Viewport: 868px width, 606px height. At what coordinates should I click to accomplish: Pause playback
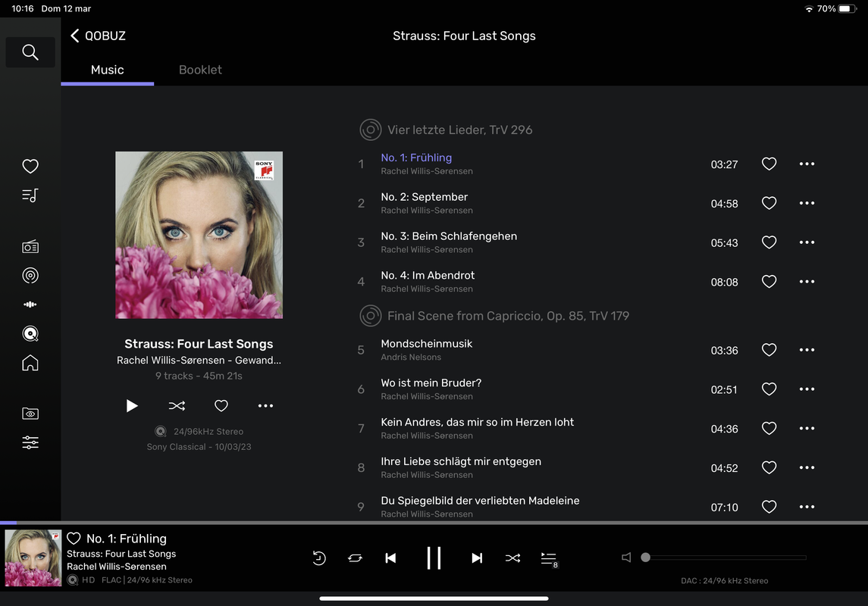click(x=434, y=558)
